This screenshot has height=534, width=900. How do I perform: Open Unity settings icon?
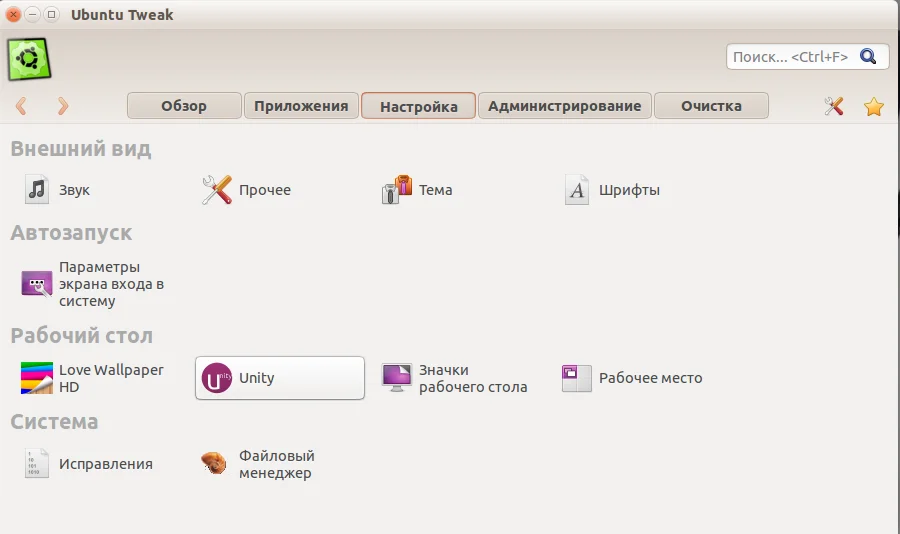click(216, 378)
